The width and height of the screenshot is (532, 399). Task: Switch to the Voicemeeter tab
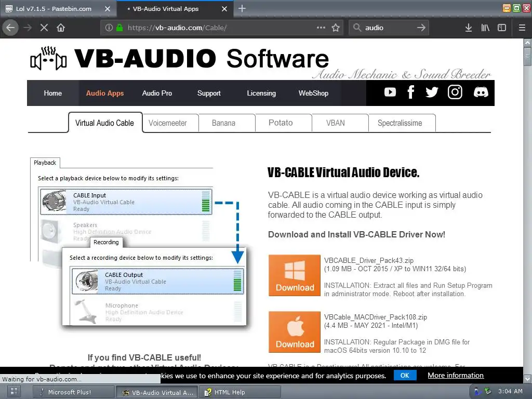(x=170, y=123)
